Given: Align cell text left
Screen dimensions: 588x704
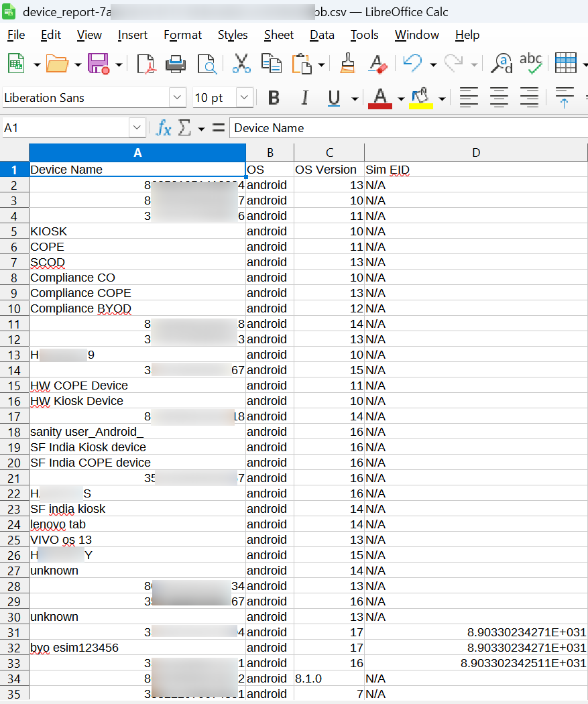Looking at the screenshot, I should [469, 97].
